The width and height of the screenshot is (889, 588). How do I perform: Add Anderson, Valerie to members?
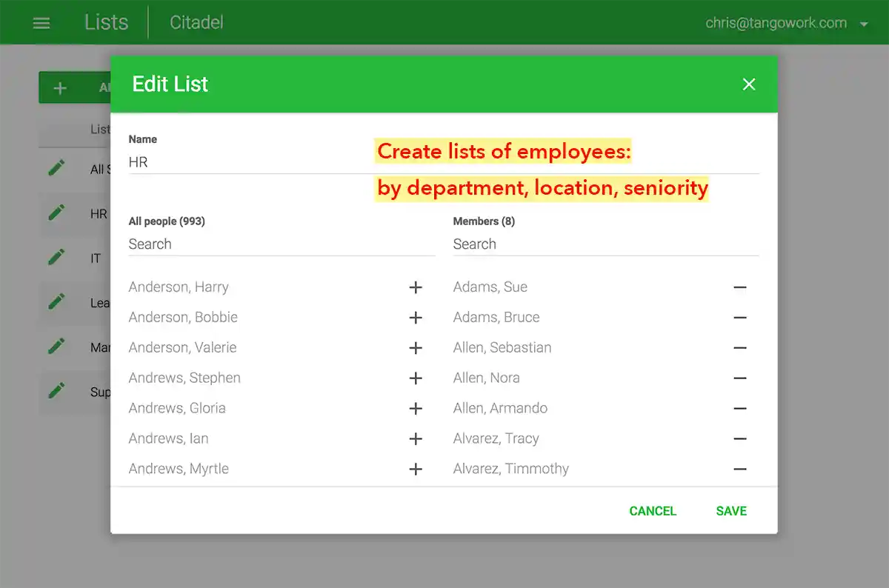point(416,348)
